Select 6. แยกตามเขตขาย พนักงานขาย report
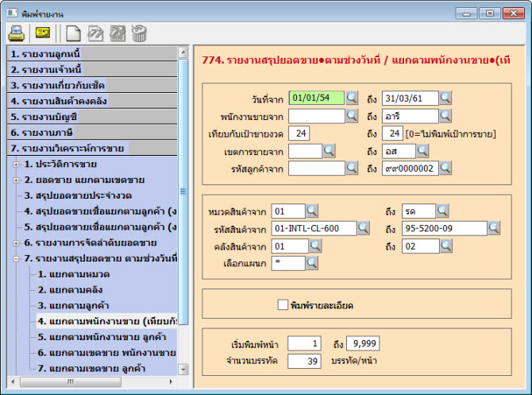Viewport: 532px width, 395px height. (106, 353)
